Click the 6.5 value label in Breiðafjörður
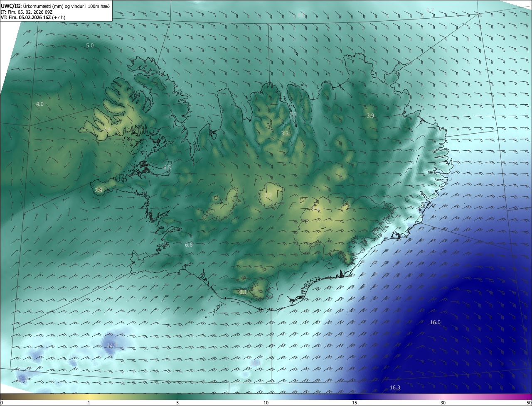 coord(167,168)
